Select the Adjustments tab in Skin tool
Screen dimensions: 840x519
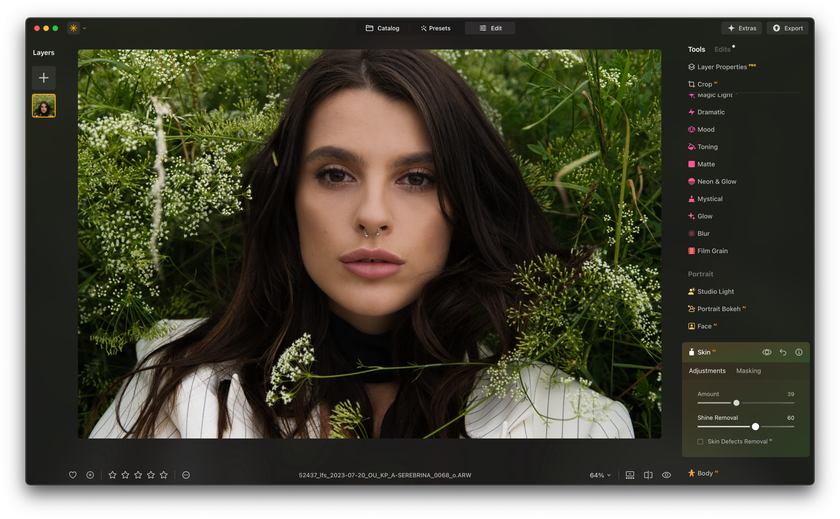pyautogui.click(x=707, y=371)
